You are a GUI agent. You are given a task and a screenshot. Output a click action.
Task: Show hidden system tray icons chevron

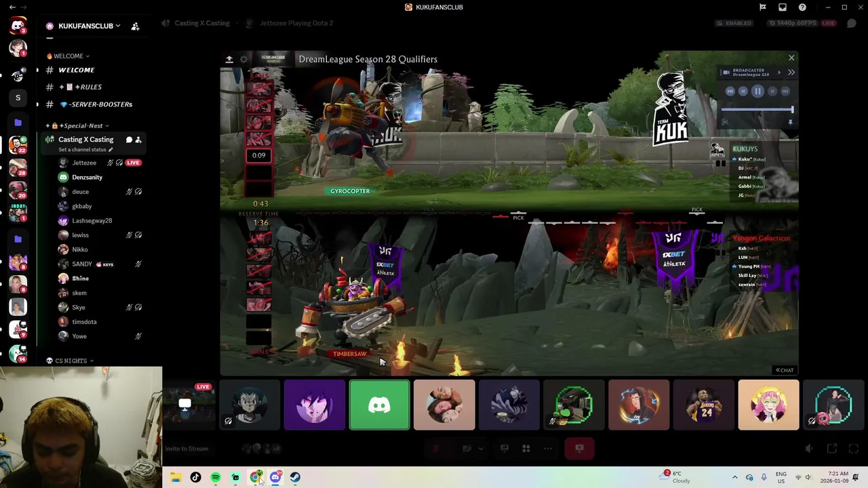734,477
